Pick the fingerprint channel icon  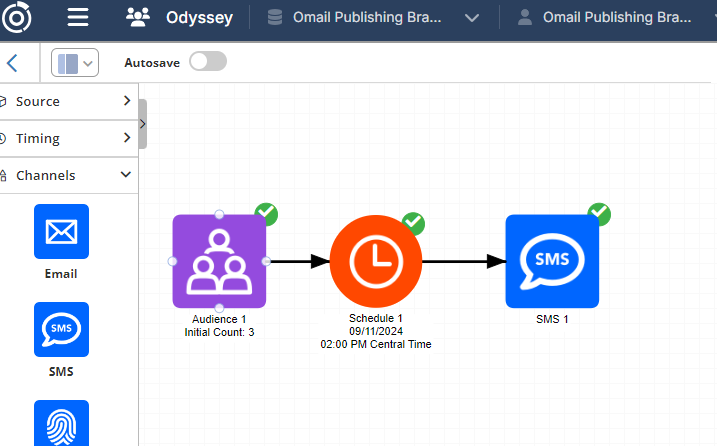[61, 424]
